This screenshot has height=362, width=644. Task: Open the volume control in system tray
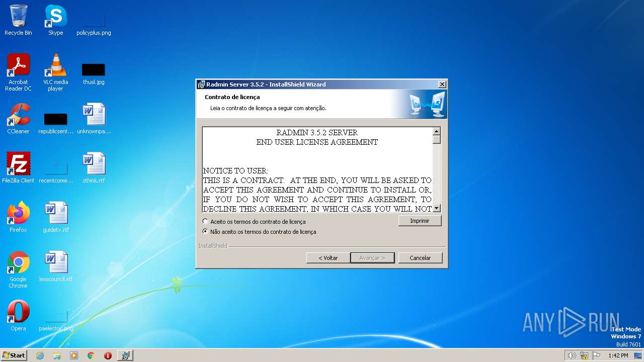pyautogui.click(x=572, y=355)
